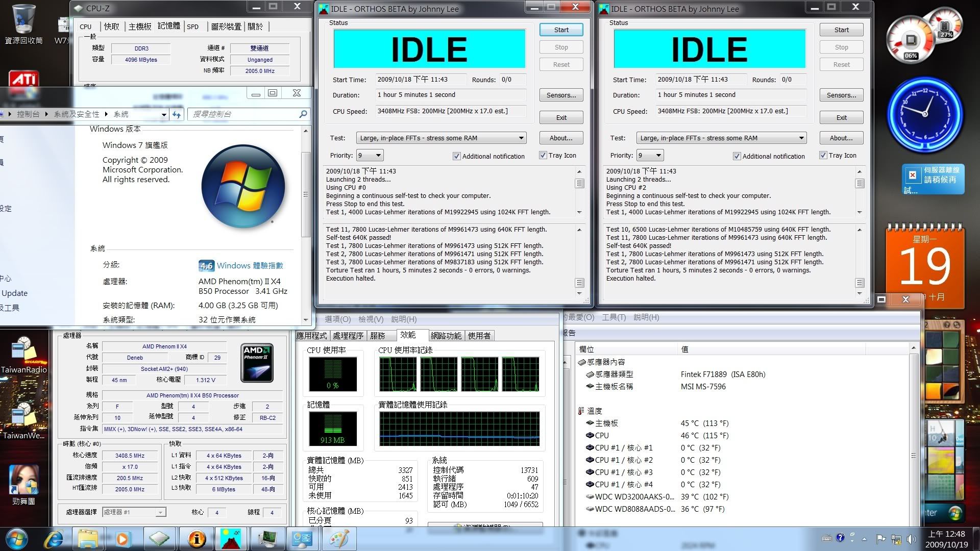
Task: Open the ATI icon on the desktop
Action: (x=23, y=79)
